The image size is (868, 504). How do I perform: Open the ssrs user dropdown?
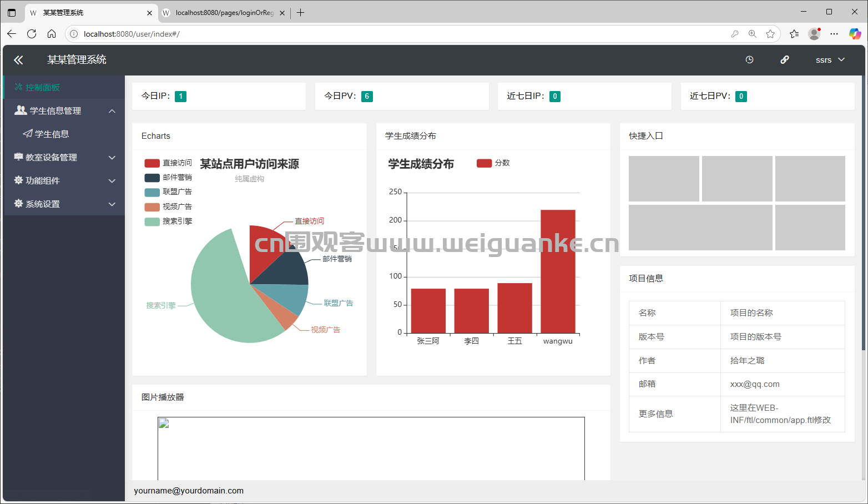[830, 60]
